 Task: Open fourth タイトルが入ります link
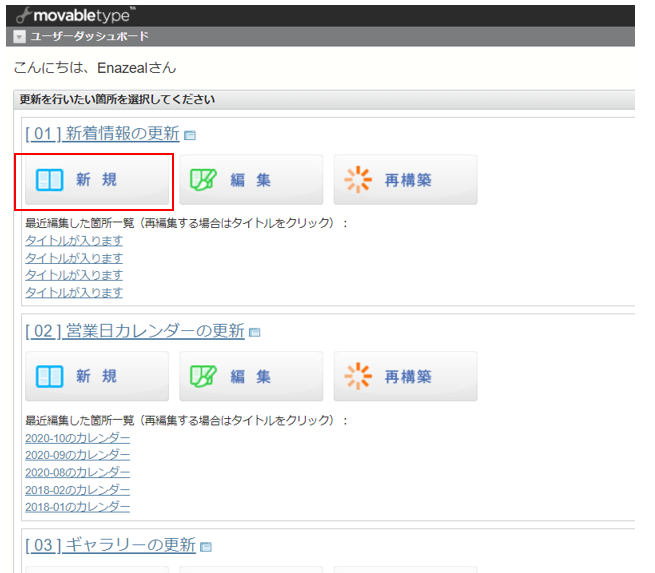point(74,293)
